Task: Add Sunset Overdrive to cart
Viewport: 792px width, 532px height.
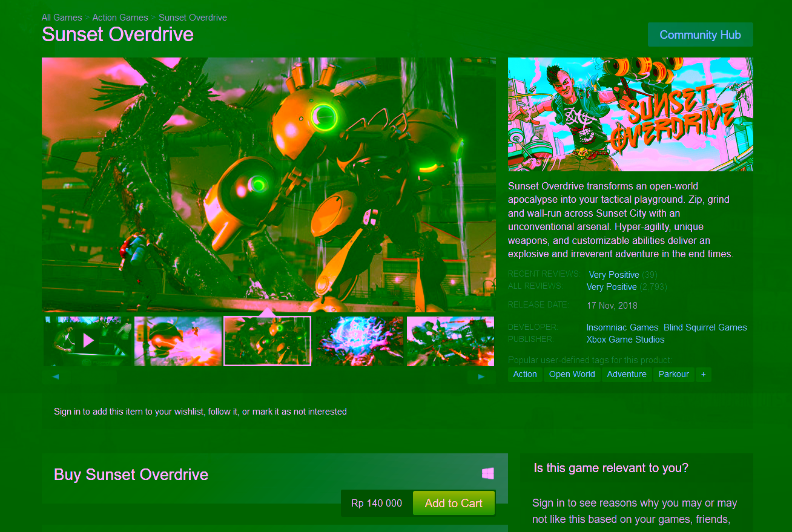Action: click(x=454, y=504)
